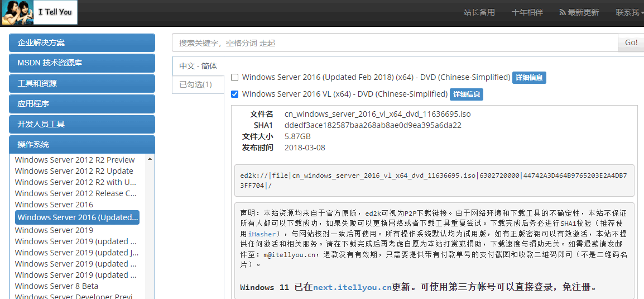Open 详细信息 for Updated Feb 2018 DVD
This screenshot has width=644, height=299.
coord(529,78)
